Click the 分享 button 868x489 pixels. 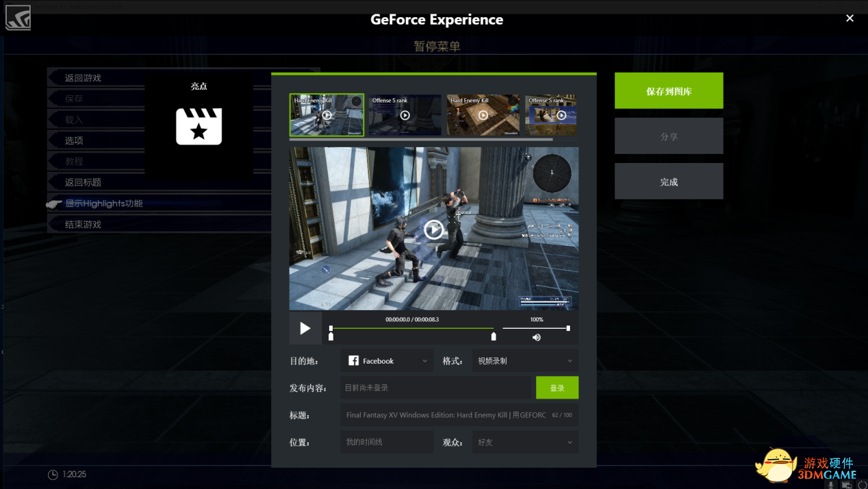pos(669,136)
